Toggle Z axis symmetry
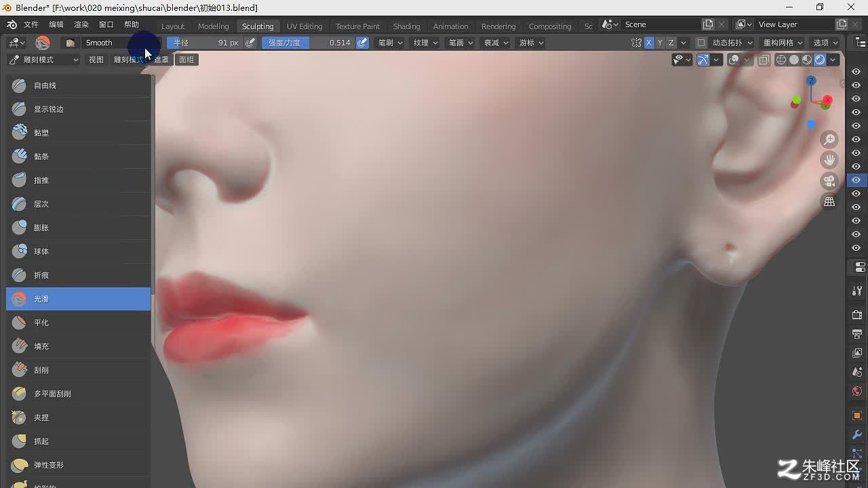This screenshot has width=868, height=488. [671, 43]
